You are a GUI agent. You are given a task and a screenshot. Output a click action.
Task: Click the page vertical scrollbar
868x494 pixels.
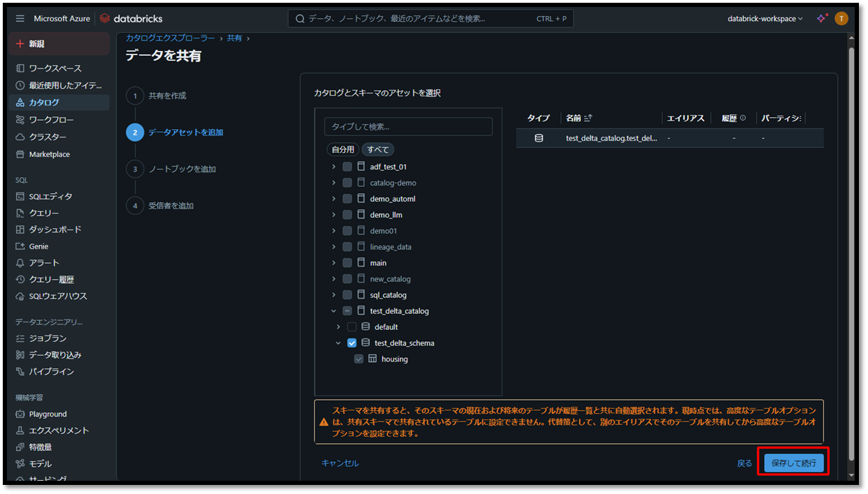tap(851, 251)
